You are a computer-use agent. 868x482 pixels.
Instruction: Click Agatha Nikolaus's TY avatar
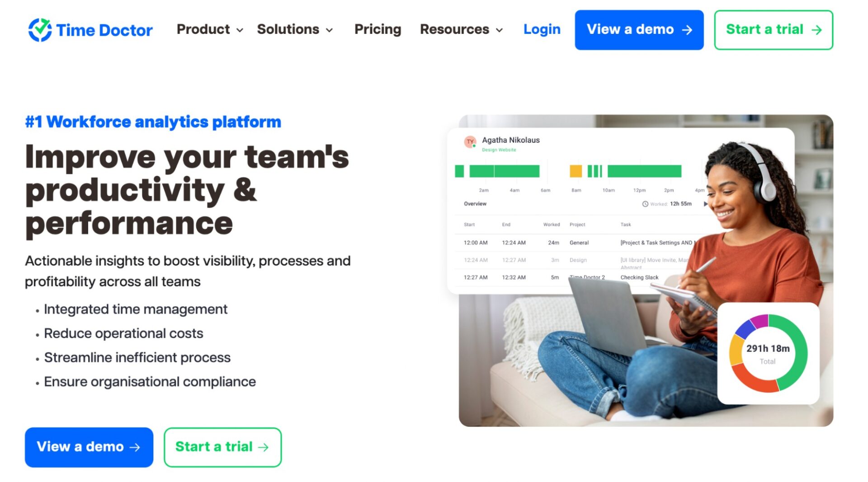470,141
